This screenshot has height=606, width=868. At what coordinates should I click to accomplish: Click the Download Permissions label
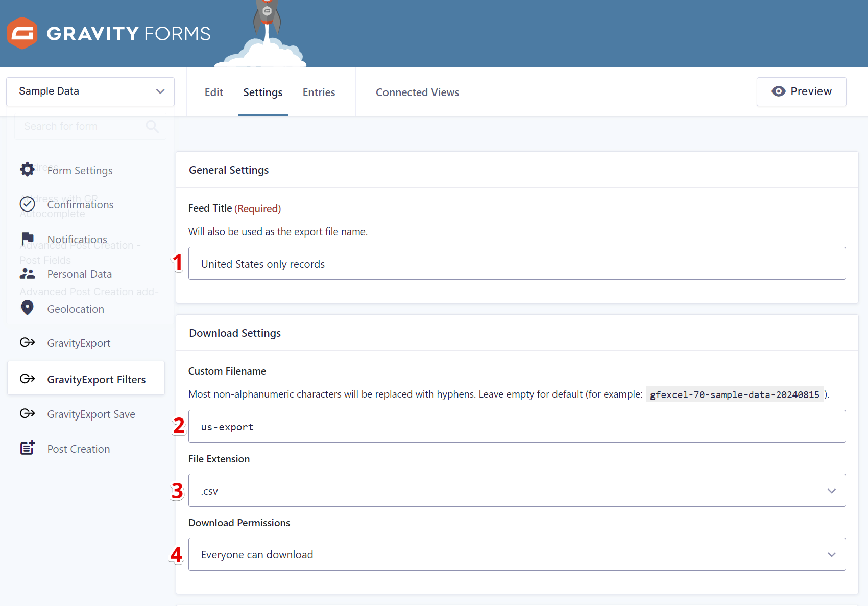pyautogui.click(x=239, y=523)
